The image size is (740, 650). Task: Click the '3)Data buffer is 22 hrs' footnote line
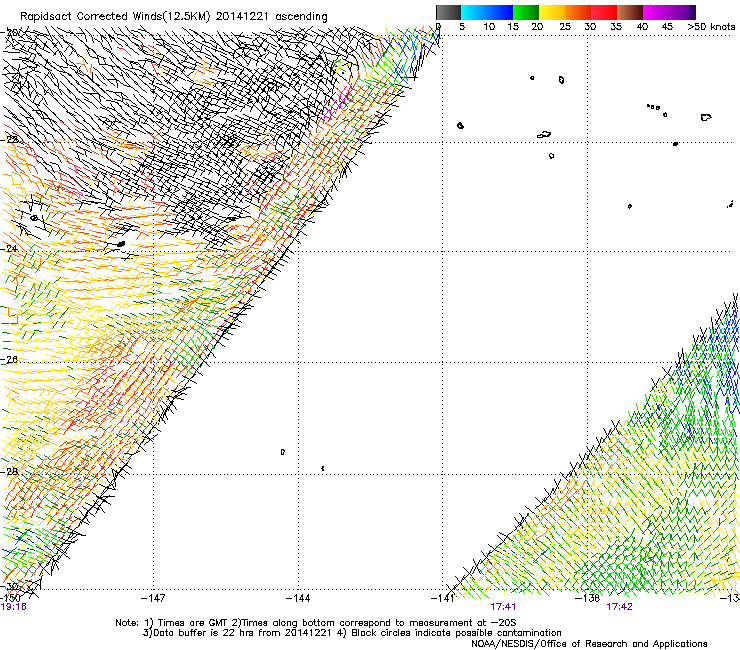tap(352, 633)
